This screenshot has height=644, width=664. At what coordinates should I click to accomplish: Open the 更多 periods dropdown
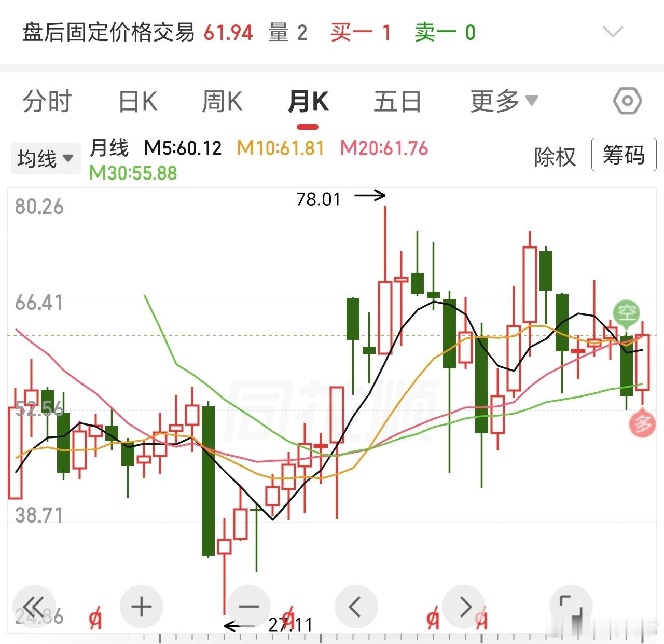pyautogui.click(x=504, y=101)
